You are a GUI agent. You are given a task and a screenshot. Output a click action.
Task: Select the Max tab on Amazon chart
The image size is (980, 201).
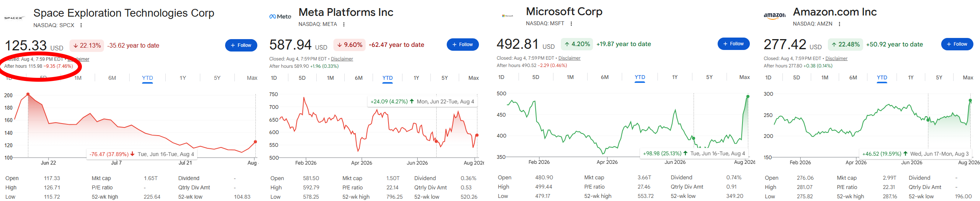[x=968, y=77]
